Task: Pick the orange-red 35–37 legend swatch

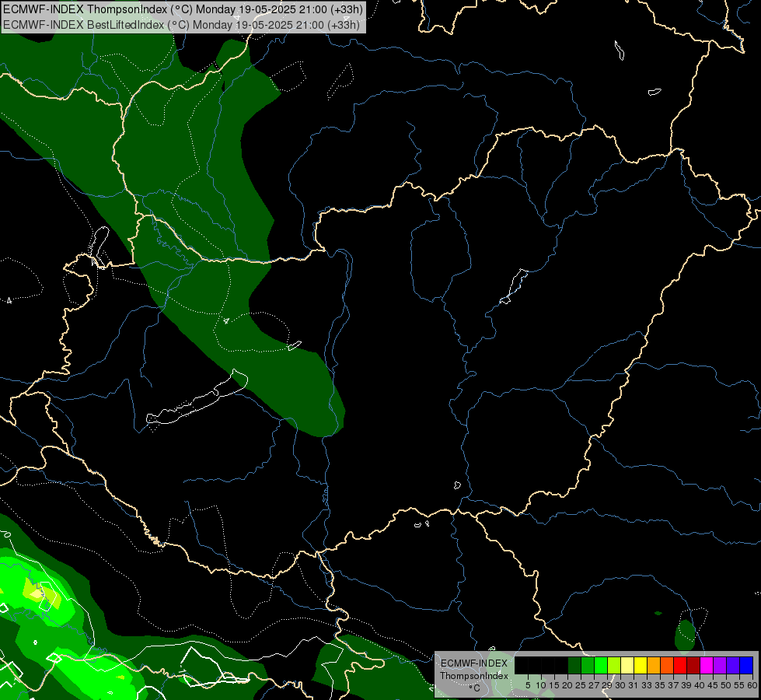Action: pos(667,665)
